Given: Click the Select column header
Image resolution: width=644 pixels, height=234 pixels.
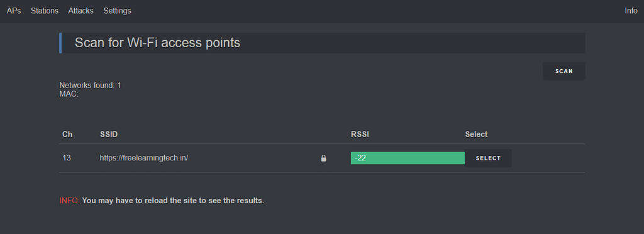Looking at the screenshot, I should pos(477,134).
